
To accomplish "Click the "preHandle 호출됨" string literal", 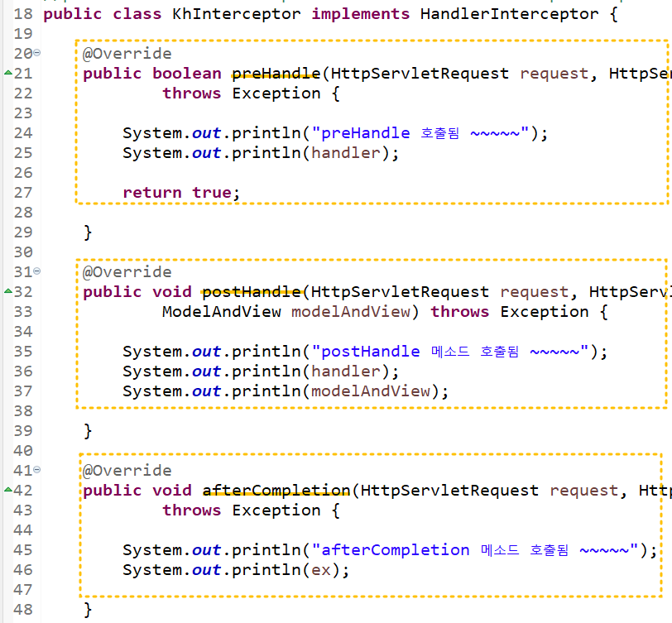I will point(420,133).
